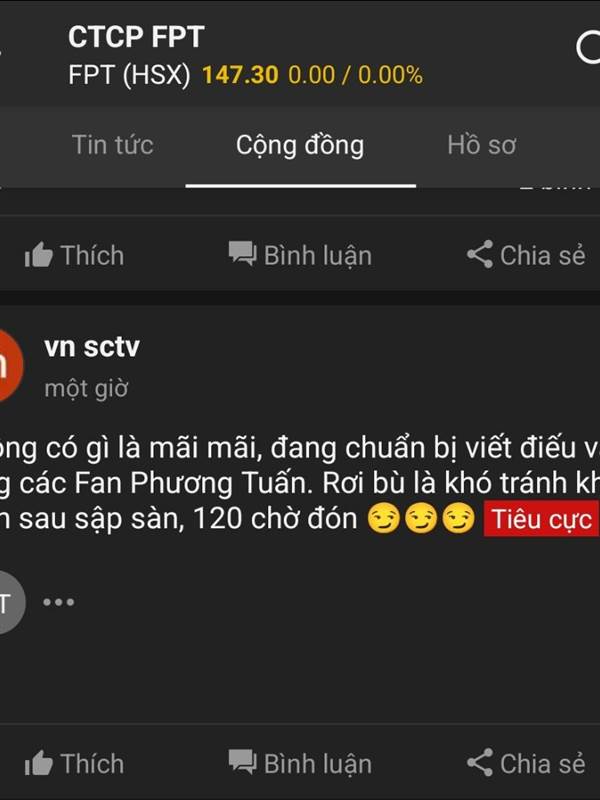Tap the yellow 147.30 stock price
600x800 pixels.
pyautogui.click(x=240, y=75)
